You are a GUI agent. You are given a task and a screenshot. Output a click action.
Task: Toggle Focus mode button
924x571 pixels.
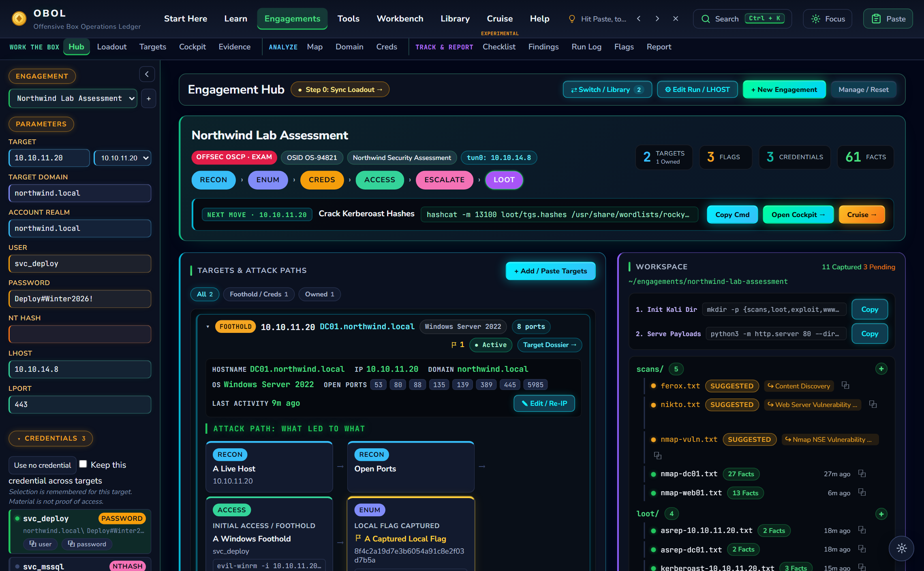tap(828, 19)
